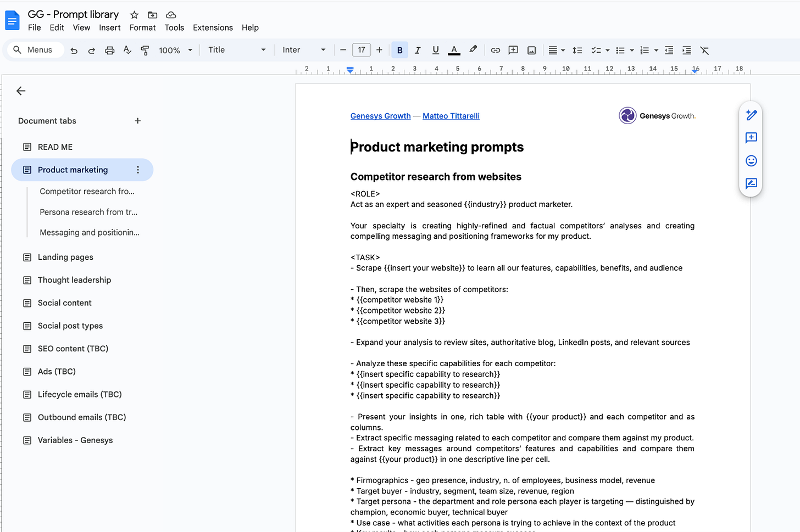Image resolution: width=800 pixels, height=532 pixels.
Task: Add a new document tab
Action: click(x=138, y=121)
